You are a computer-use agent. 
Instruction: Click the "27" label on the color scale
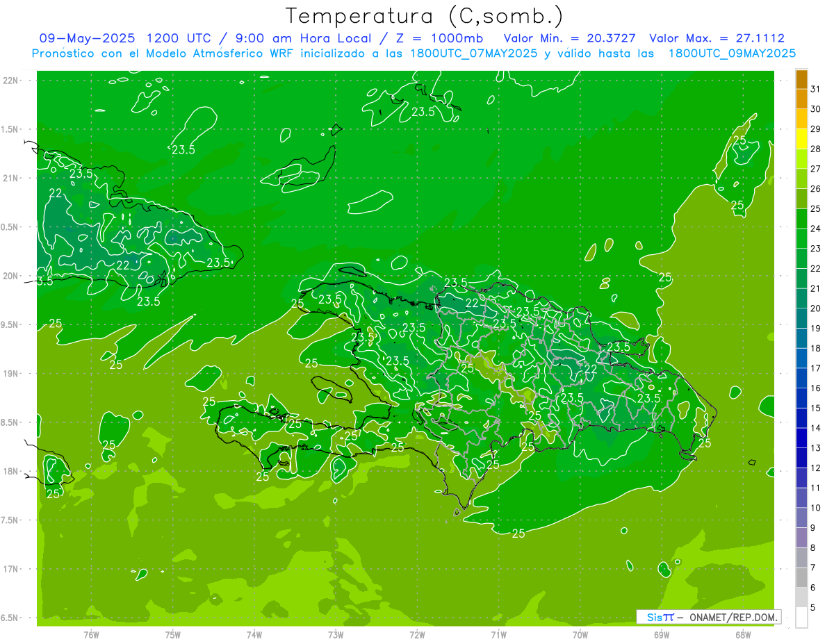tap(815, 169)
